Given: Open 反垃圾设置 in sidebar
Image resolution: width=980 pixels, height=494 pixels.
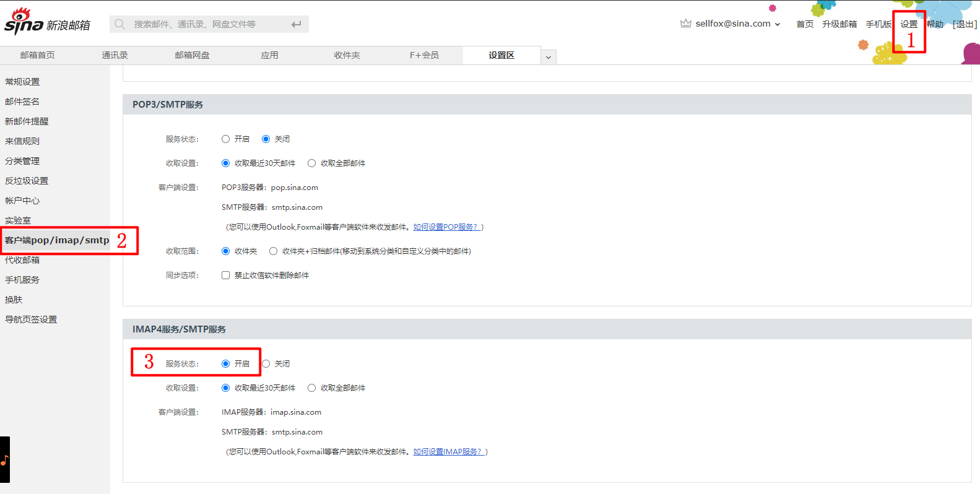Looking at the screenshot, I should pos(27,181).
